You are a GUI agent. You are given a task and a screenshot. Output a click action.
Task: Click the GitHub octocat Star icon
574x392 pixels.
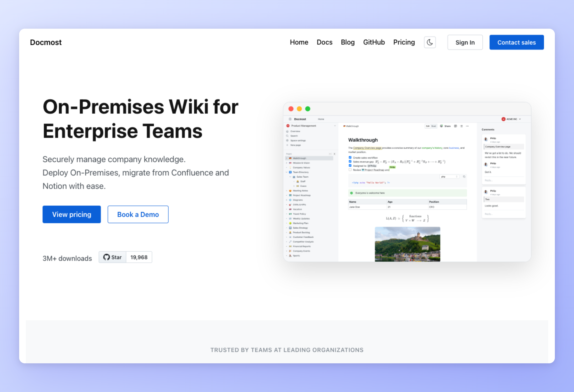106,257
